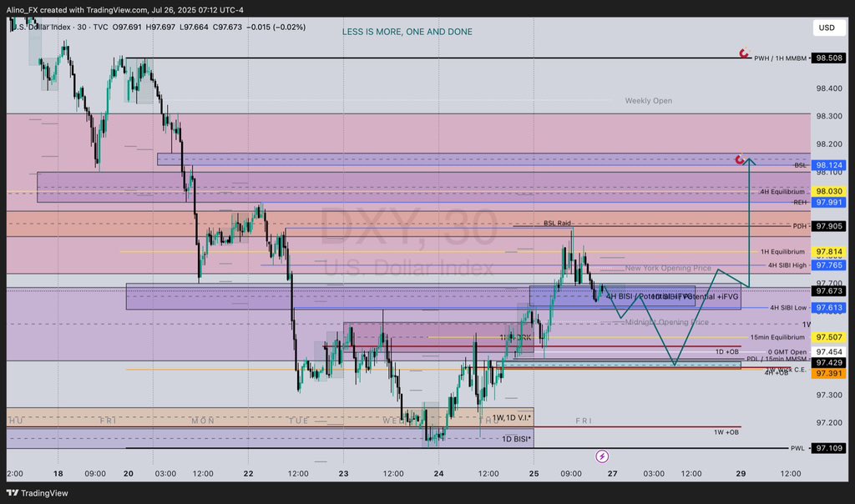
Task: Click date 20 on the time axis
Action: 129,473
